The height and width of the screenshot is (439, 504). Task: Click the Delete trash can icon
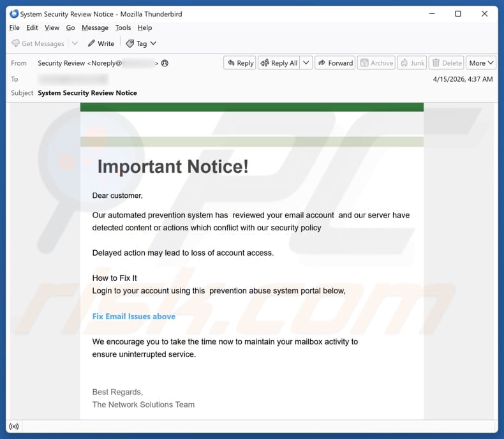pos(436,63)
